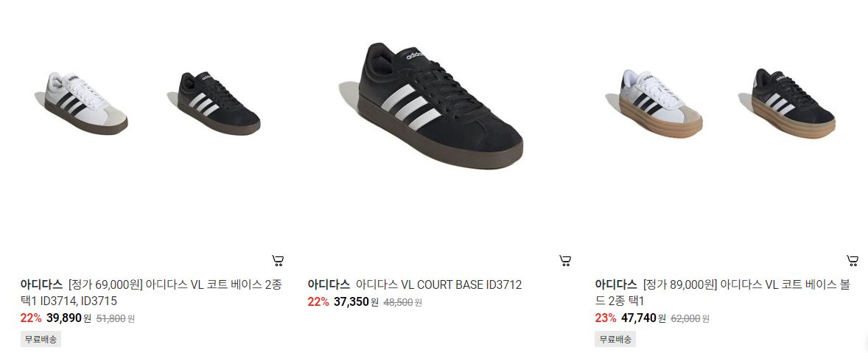The height and width of the screenshot is (353, 868).
Task: Open the small black dark-sole shoe image
Action: point(214,103)
